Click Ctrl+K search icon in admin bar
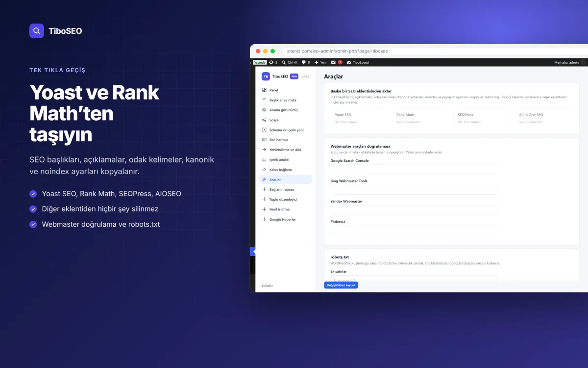This screenshot has width=588, height=368. (284, 62)
